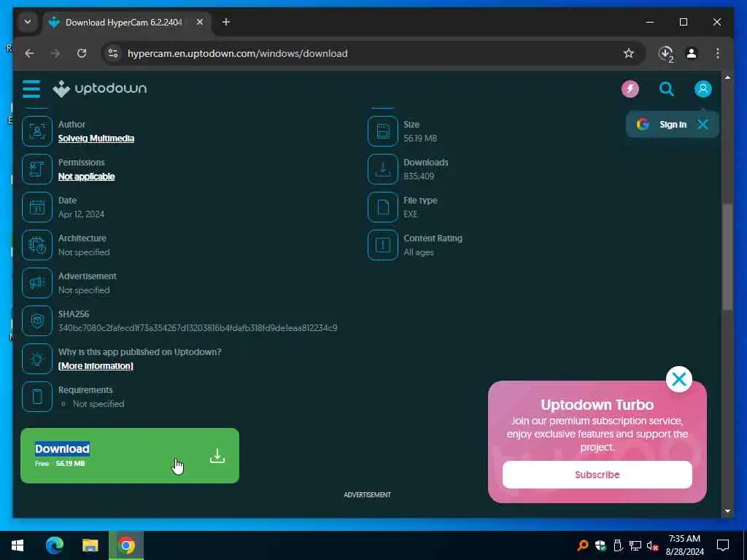Viewport: 747px width, 560px height.
Task: Open Chrome downloads indicator
Action: point(666,54)
